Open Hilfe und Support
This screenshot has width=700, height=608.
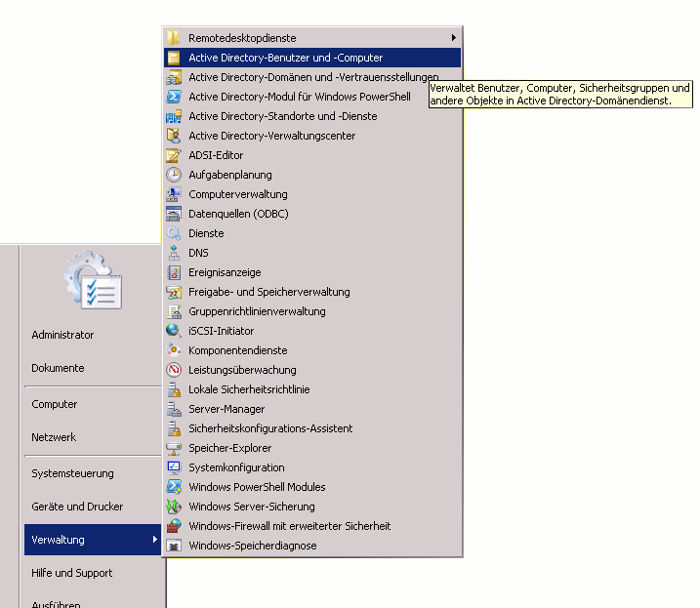pyautogui.click(x=71, y=573)
